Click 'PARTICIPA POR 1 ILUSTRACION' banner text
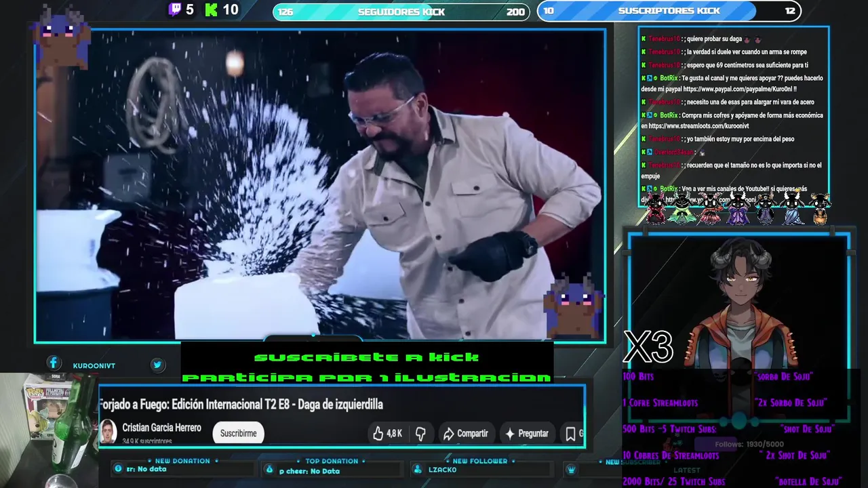This screenshot has width=868, height=488. coord(366,377)
